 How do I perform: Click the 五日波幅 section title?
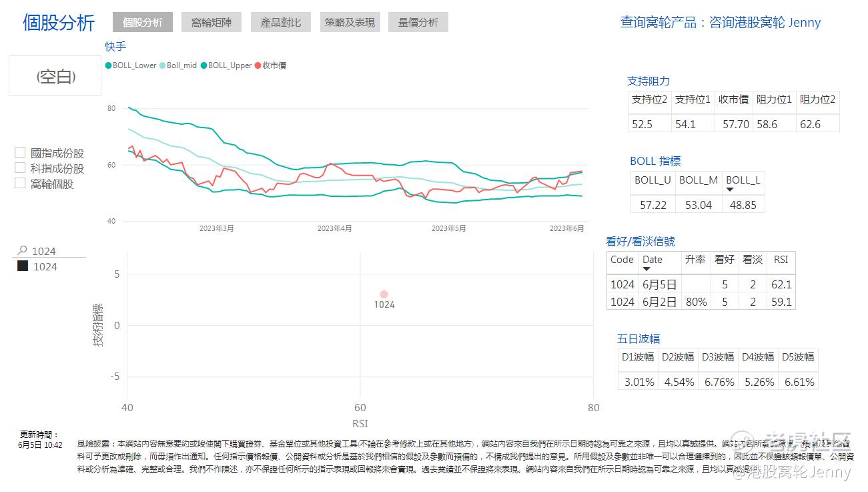pos(638,338)
